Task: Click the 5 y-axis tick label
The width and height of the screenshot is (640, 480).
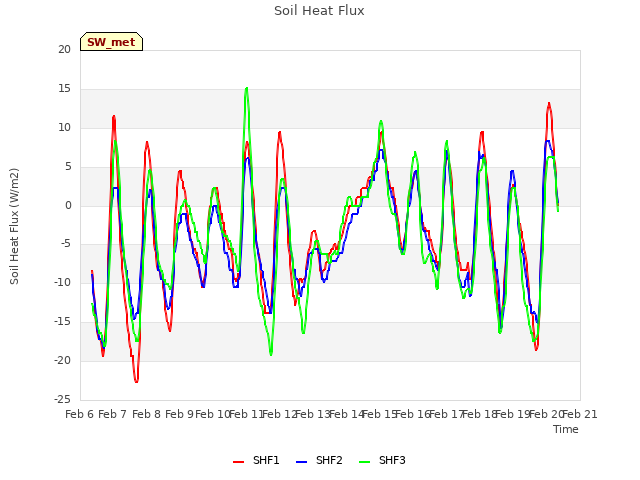Action: (x=68, y=167)
